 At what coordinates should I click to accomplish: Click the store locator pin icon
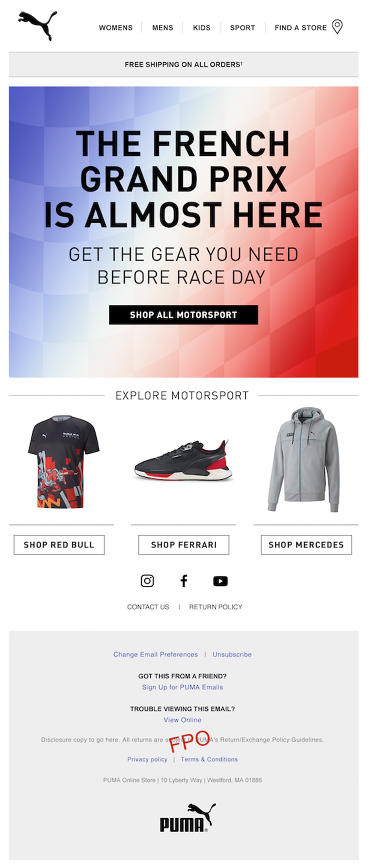pyautogui.click(x=337, y=27)
